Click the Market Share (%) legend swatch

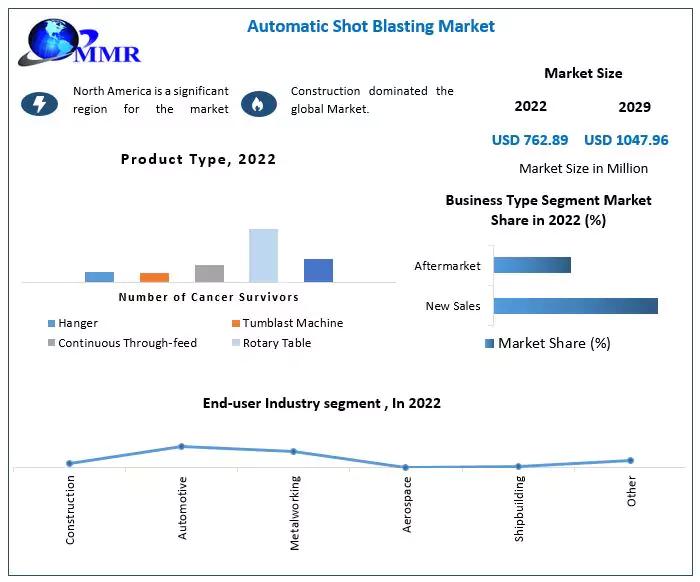click(489, 343)
